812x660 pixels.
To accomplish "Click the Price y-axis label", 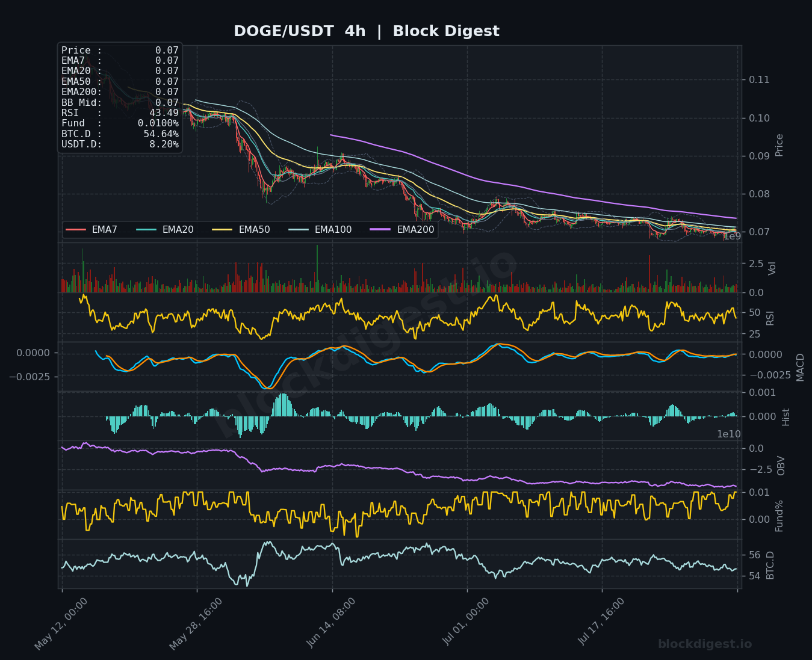I will pos(779,145).
